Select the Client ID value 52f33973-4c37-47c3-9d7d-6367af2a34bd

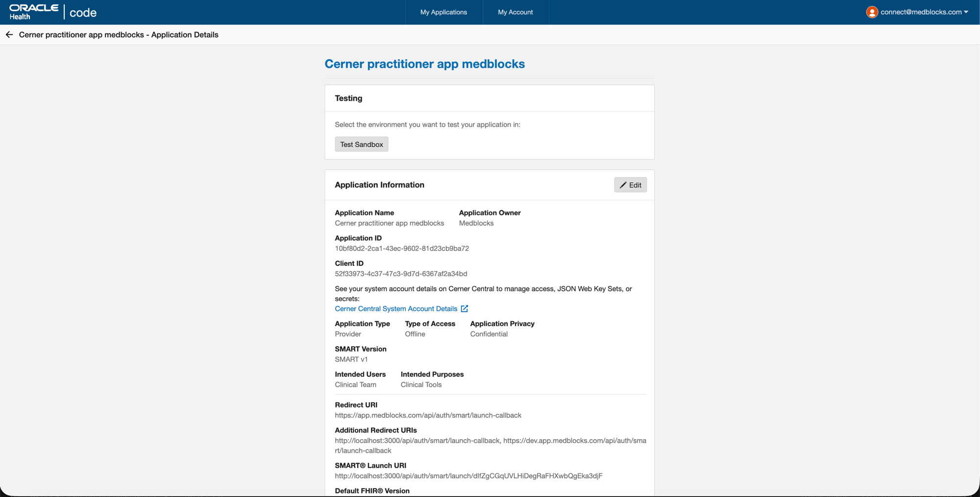401,274
